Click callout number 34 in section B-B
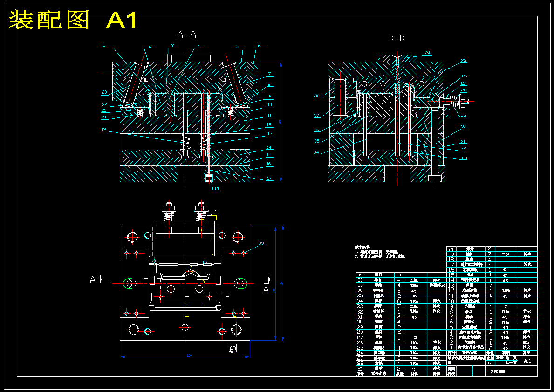The image size is (554, 392). tap(316, 152)
